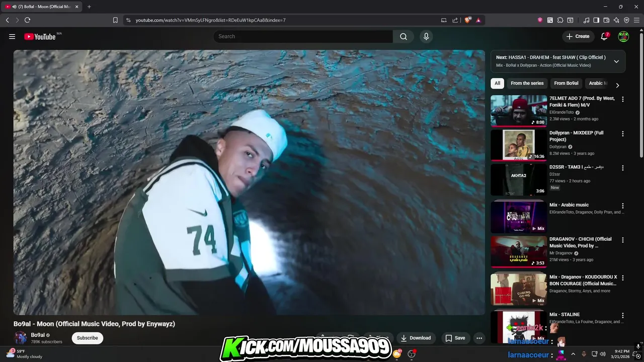Open media control music note icon
The width and height of the screenshot is (644, 362).
point(586,20)
